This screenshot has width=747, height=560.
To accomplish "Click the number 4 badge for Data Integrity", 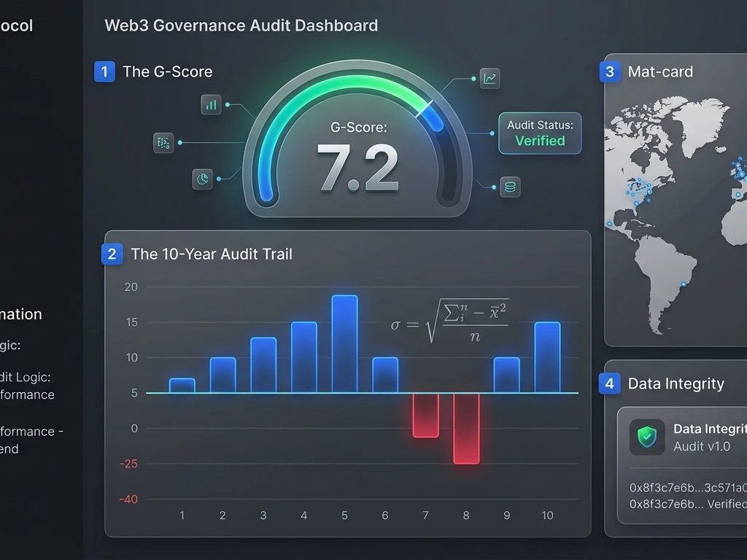I will (x=609, y=384).
